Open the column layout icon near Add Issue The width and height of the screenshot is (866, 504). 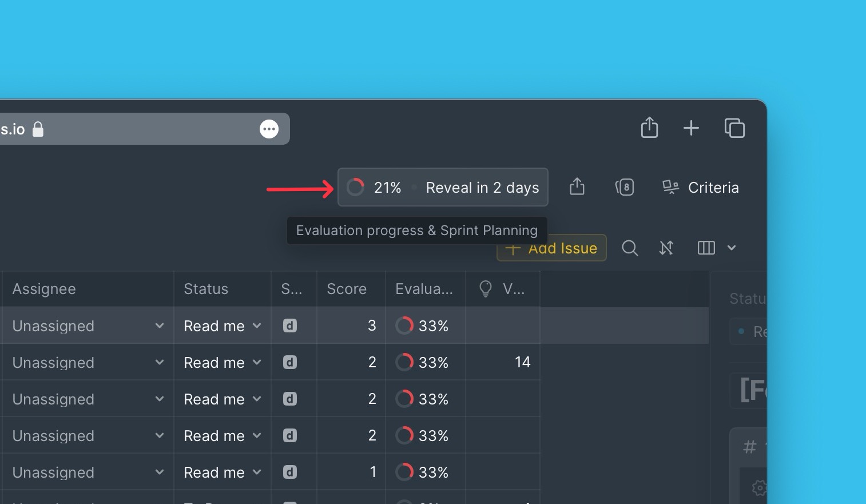point(706,248)
